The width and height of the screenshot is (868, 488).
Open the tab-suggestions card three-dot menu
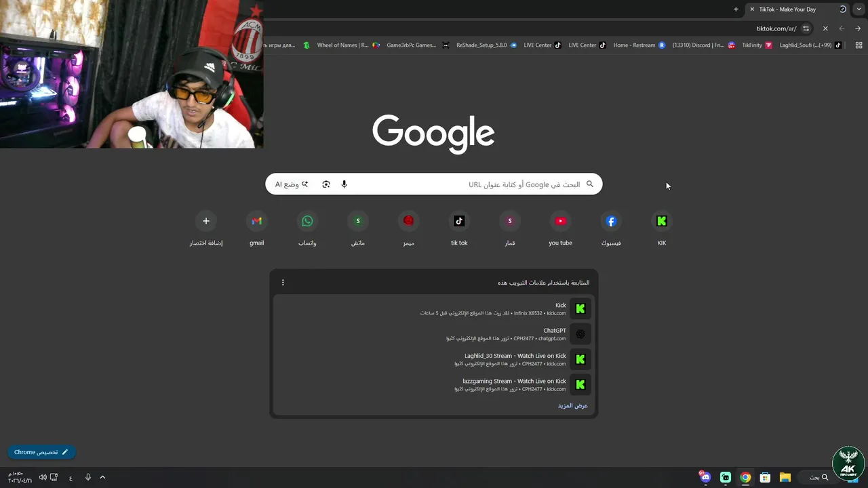click(283, 283)
